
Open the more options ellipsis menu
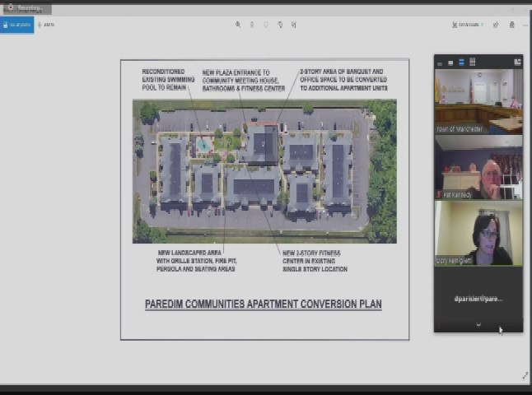(x=525, y=25)
